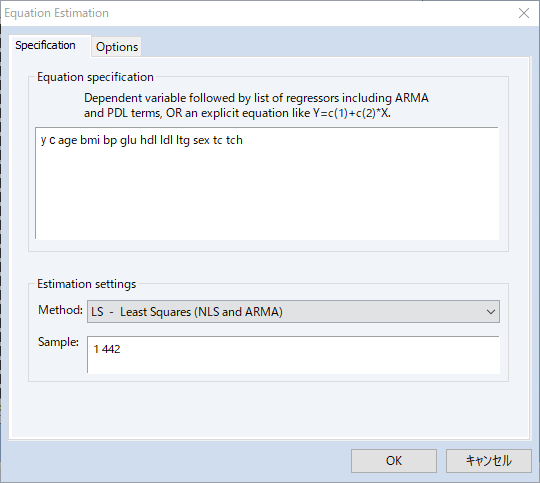Viewport: 540px width, 483px height.
Task: Close the Equation Estimation dialog
Action: (524, 13)
